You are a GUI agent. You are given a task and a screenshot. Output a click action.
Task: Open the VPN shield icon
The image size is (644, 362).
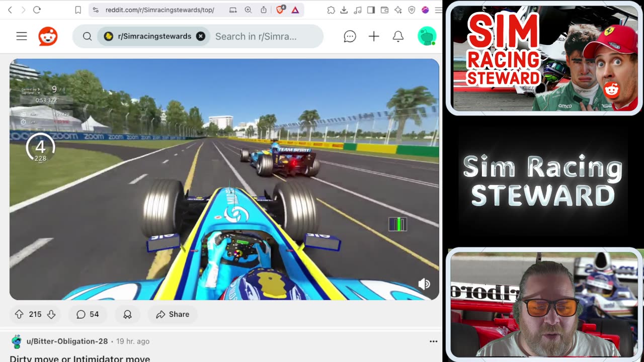point(412,10)
